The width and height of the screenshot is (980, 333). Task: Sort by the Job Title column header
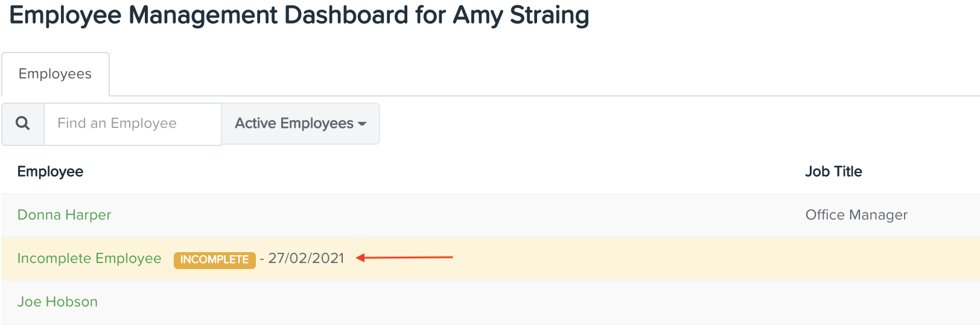pos(833,172)
